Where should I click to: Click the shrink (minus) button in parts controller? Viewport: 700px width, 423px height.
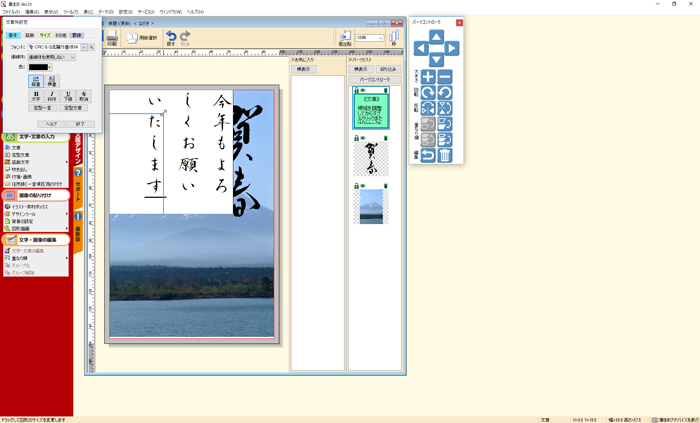(x=445, y=77)
